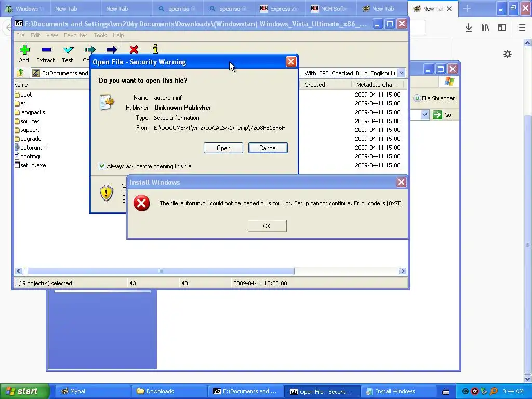Select the sources folder
Screen dimensions: 532x399
(27, 121)
